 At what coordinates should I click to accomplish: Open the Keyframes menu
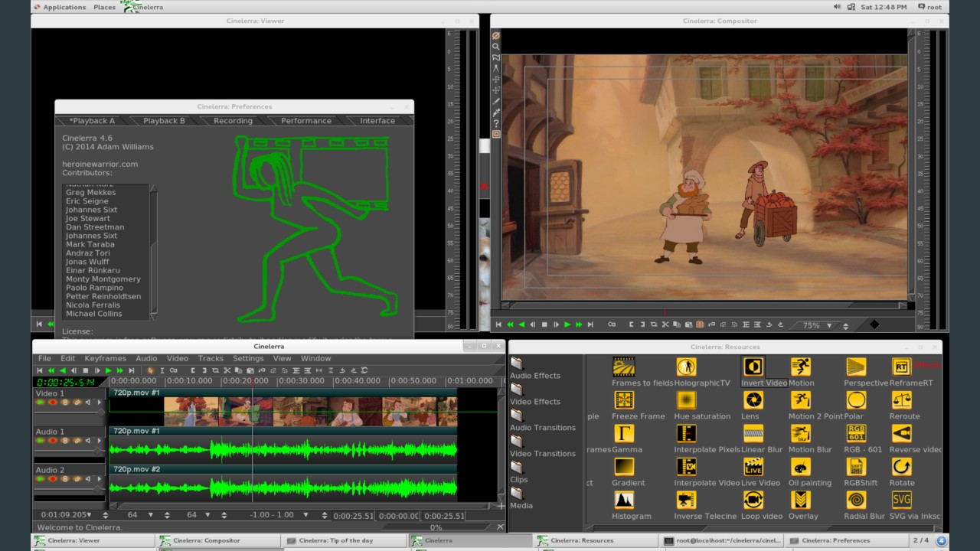coord(105,358)
